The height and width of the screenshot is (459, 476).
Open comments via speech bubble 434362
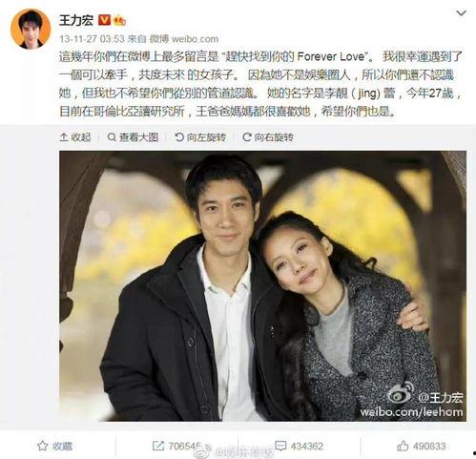[x=299, y=446]
